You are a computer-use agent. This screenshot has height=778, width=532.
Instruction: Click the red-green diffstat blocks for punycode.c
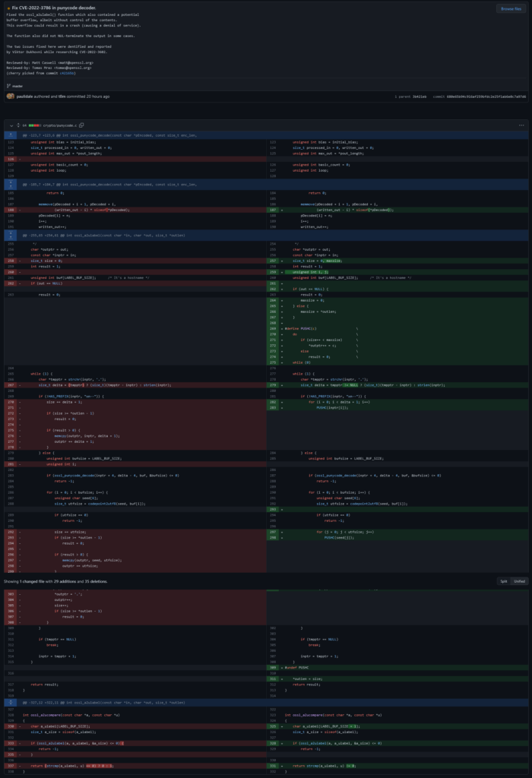coord(34,125)
